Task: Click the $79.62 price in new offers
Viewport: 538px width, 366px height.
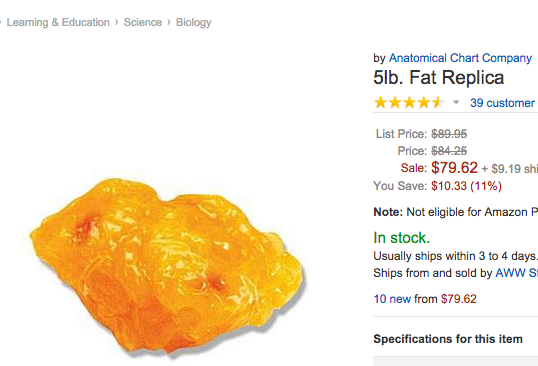Action: coord(458,299)
